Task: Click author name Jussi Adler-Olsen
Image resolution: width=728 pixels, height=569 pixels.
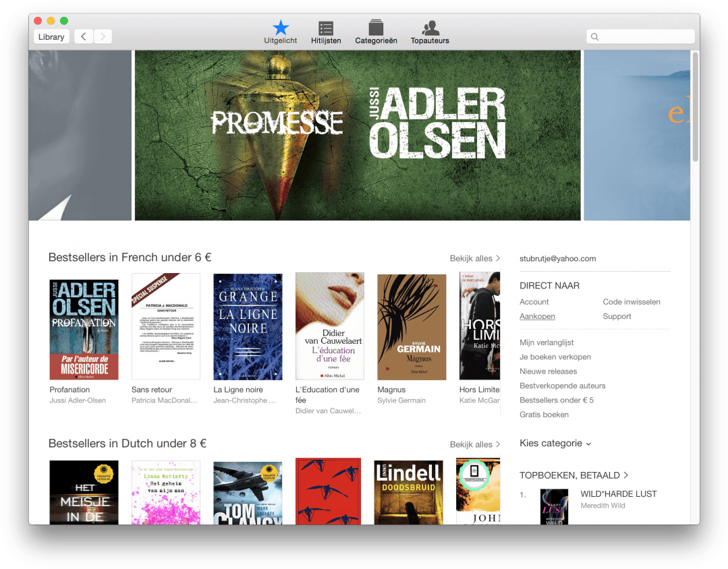Action: pos(78,400)
